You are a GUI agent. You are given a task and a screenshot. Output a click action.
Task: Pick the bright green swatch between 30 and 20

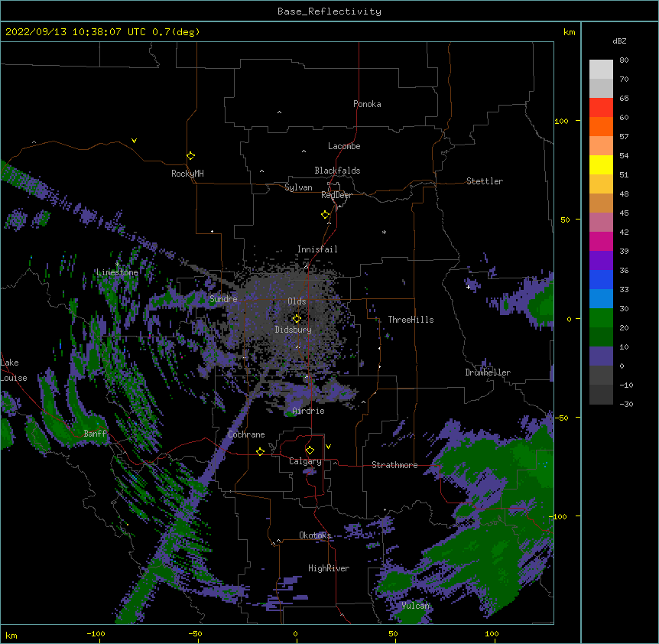tap(601, 318)
